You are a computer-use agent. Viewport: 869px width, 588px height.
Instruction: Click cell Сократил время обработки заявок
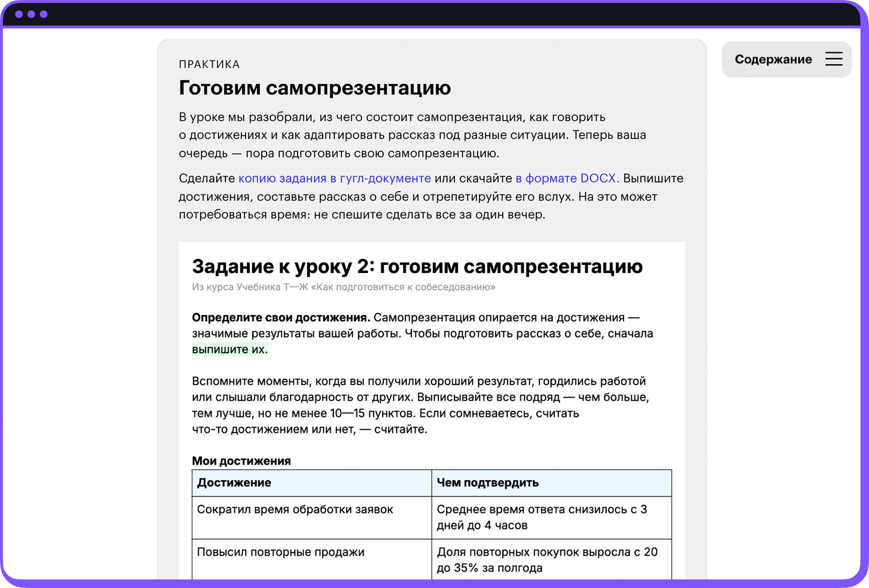pyautogui.click(x=312, y=517)
